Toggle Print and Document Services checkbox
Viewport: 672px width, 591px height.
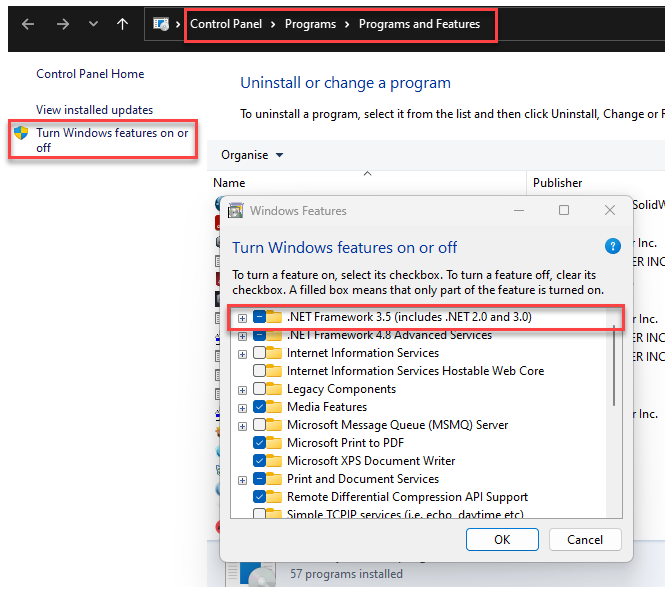click(259, 479)
